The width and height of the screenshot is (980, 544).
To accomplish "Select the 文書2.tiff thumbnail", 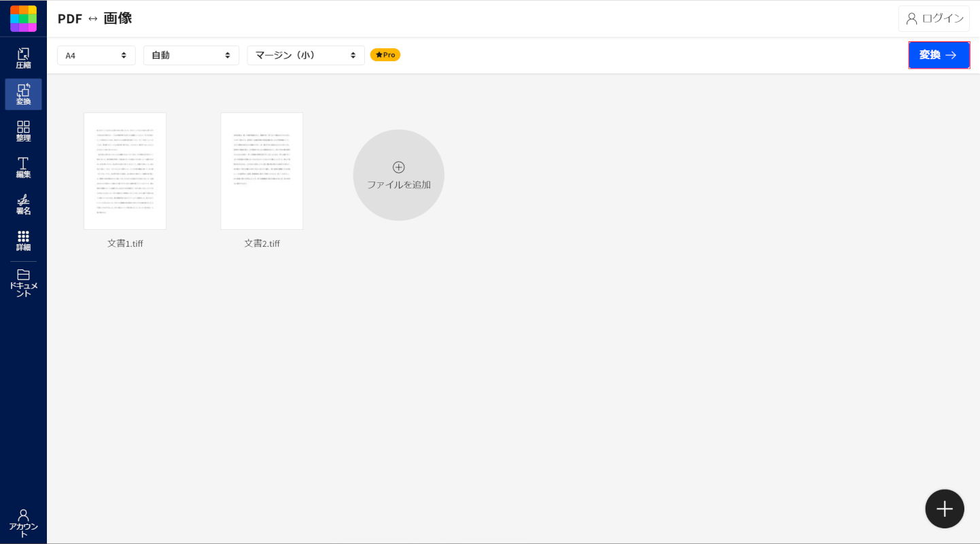I will pyautogui.click(x=262, y=171).
